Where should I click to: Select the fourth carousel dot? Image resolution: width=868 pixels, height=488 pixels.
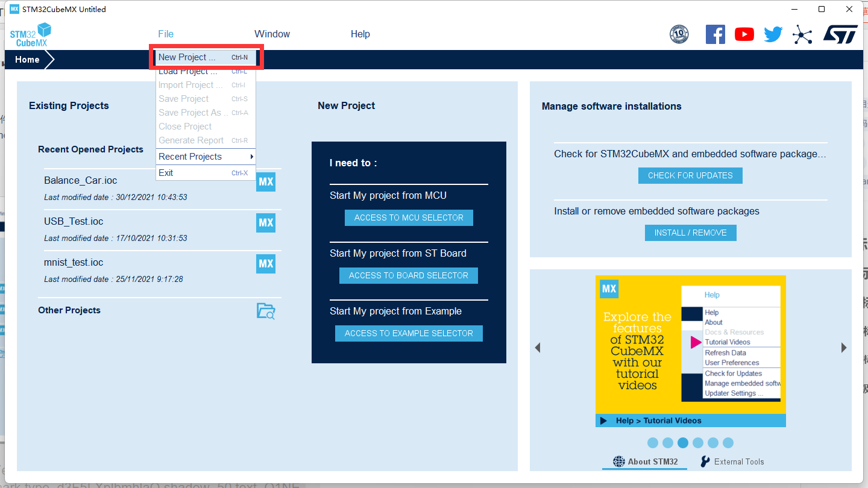point(698,443)
